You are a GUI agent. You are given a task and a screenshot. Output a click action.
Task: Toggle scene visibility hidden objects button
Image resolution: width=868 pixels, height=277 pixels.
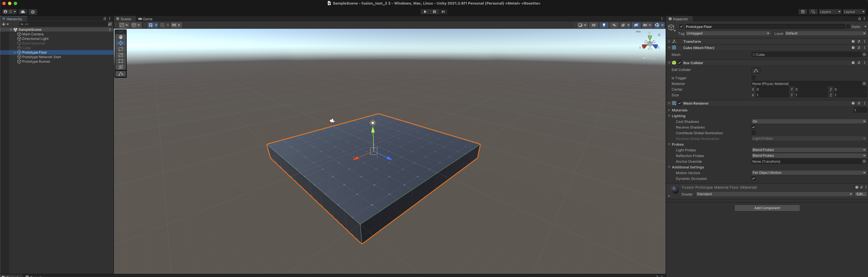point(636,25)
